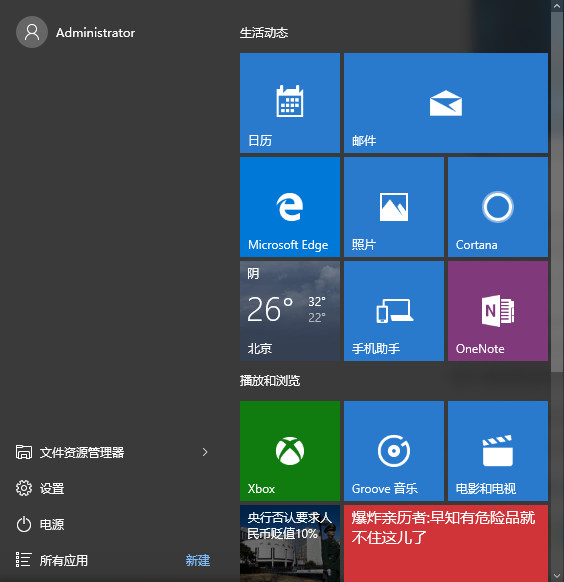
Task: Click the Administrator user avatar icon
Action: click(x=32, y=32)
